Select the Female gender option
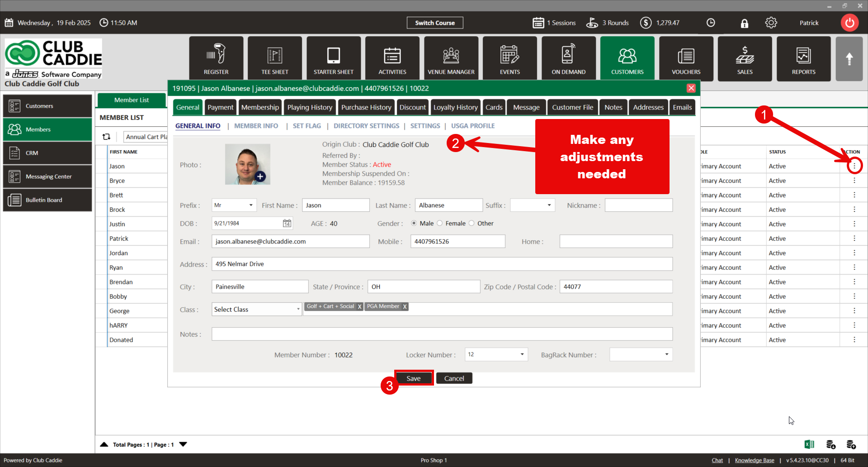The width and height of the screenshot is (868, 467). click(x=439, y=223)
